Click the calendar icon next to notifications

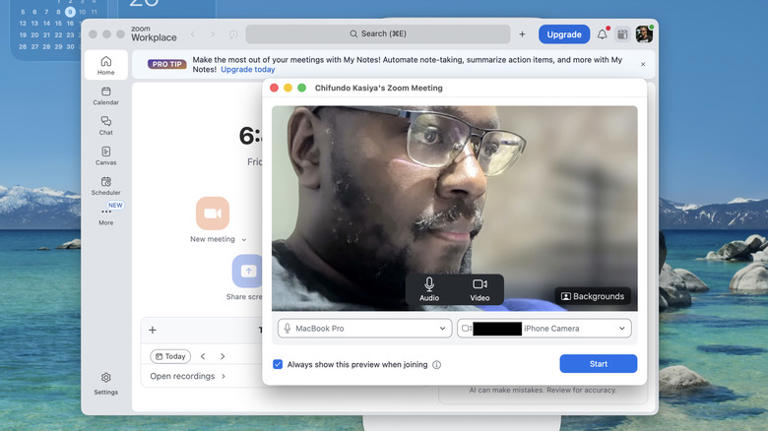click(622, 34)
